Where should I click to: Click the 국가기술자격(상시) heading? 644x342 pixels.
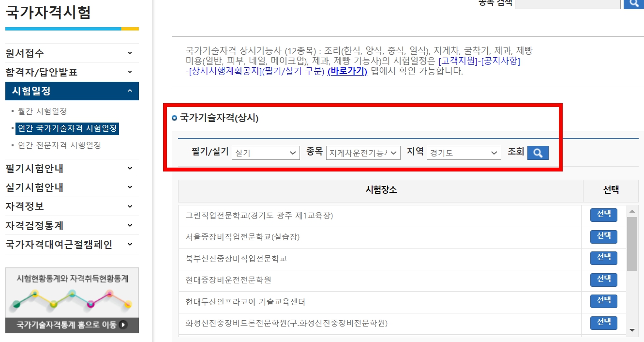click(x=219, y=118)
